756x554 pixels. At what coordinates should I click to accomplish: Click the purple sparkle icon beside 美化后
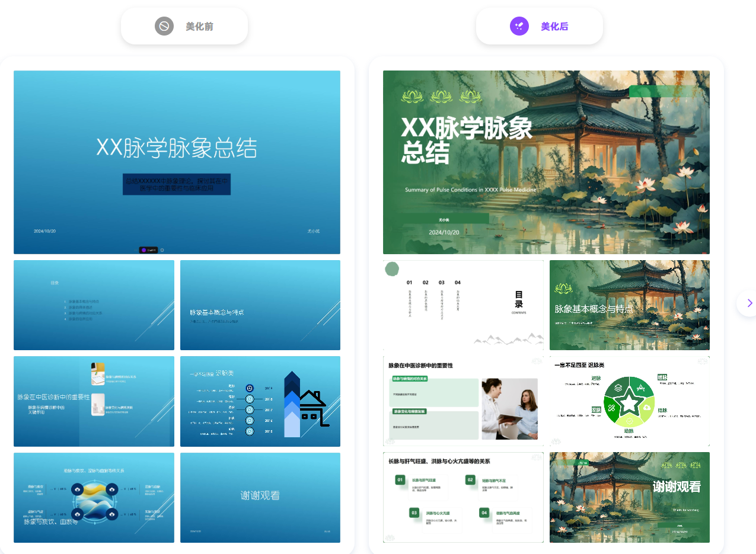tap(519, 26)
